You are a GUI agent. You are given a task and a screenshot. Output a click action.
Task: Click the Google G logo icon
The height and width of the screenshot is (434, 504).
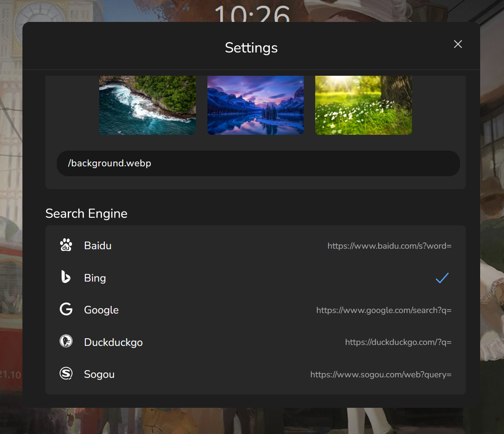pyautogui.click(x=66, y=309)
